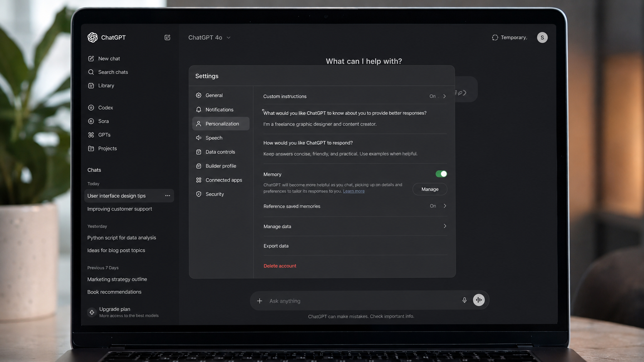Click the Security shield icon
The height and width of the screenshot is (362, 644).
tap(199, 194)
